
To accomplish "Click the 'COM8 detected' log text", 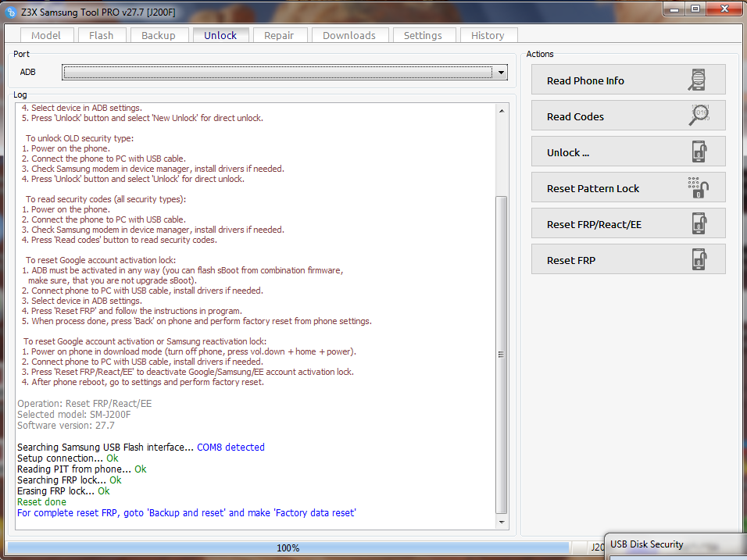I will pyautogui.click(x=231, y=448).
